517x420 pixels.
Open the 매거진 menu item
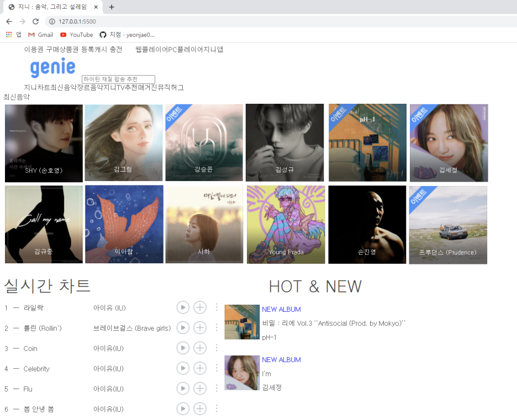tap(147, 87)
